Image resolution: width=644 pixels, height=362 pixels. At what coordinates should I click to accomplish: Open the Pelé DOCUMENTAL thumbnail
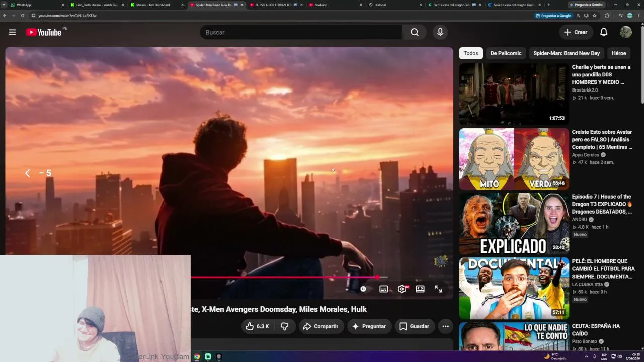pos(514,289)
